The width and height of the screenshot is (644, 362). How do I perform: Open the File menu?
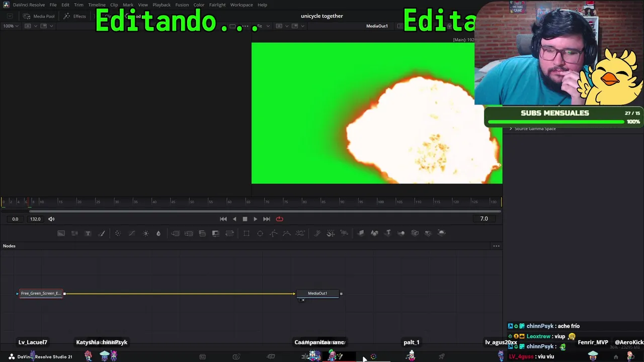[53, 5]
